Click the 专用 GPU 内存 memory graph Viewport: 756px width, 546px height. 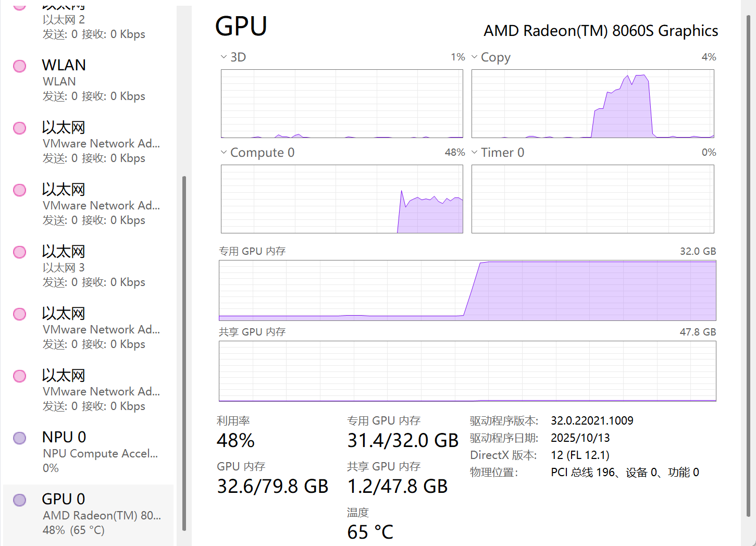(x=467, y=290)
